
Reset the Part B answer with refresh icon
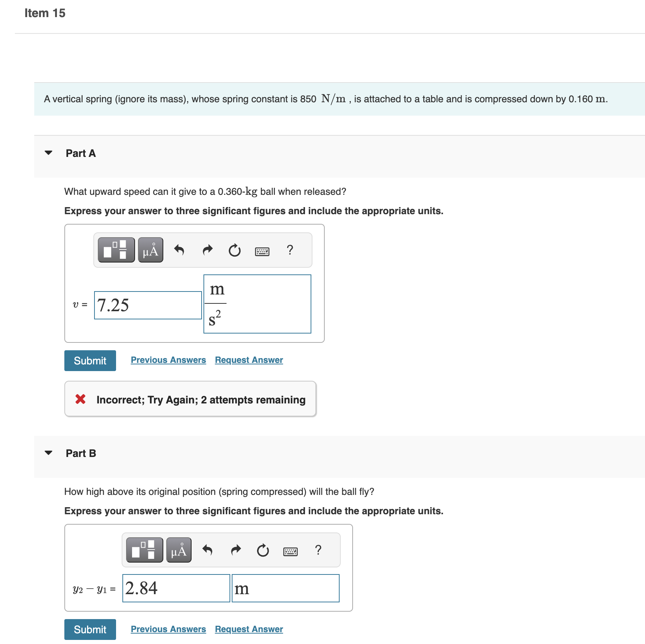coord(263,550)
